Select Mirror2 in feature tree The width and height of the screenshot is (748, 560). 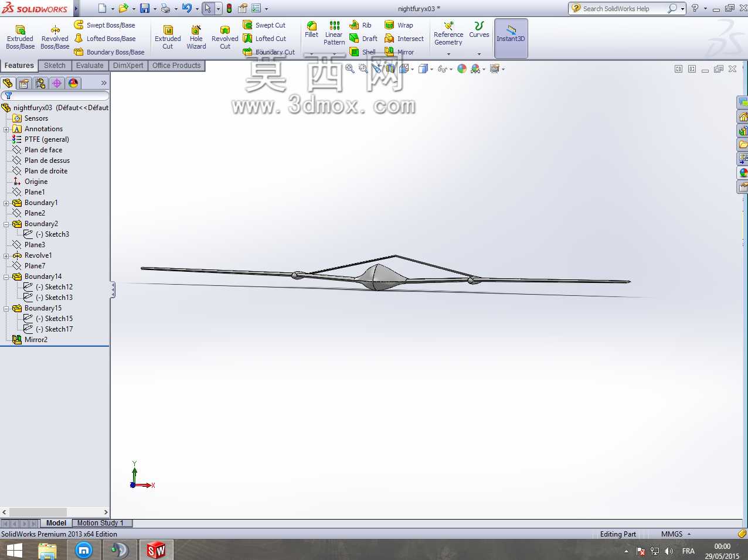click(x=36, y=340)
